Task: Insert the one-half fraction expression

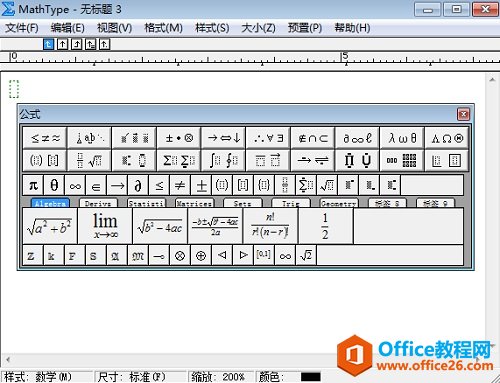Action: click(x=326, y=226)
